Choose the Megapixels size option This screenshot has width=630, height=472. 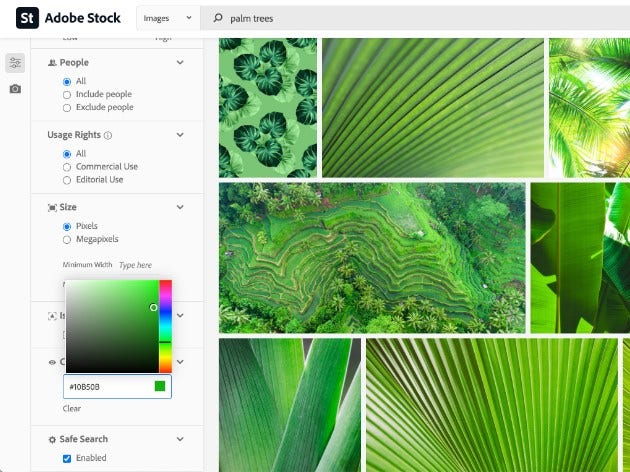point(67,240)
